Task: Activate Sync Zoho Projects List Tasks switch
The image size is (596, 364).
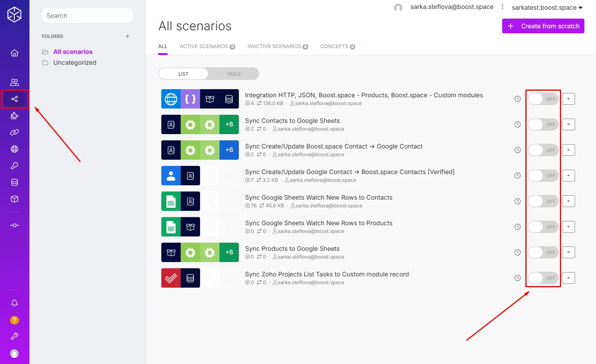Action: (x=543, y=278)
